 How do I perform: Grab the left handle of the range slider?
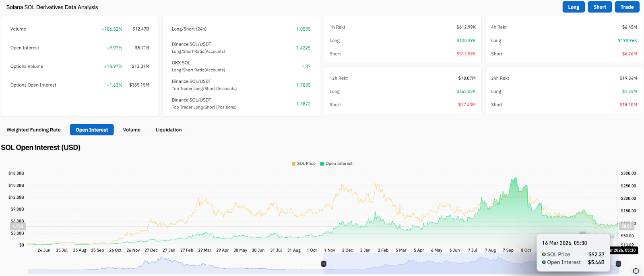tap(324, 264)
